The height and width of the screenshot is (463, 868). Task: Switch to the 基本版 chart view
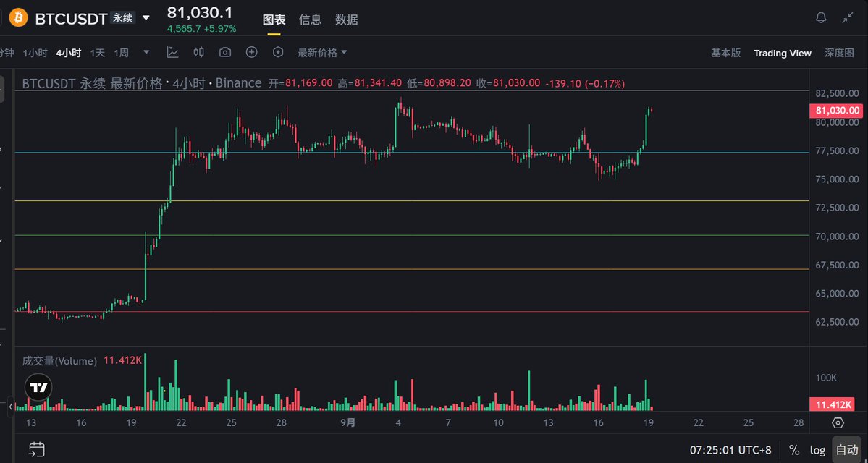(725, 53)
